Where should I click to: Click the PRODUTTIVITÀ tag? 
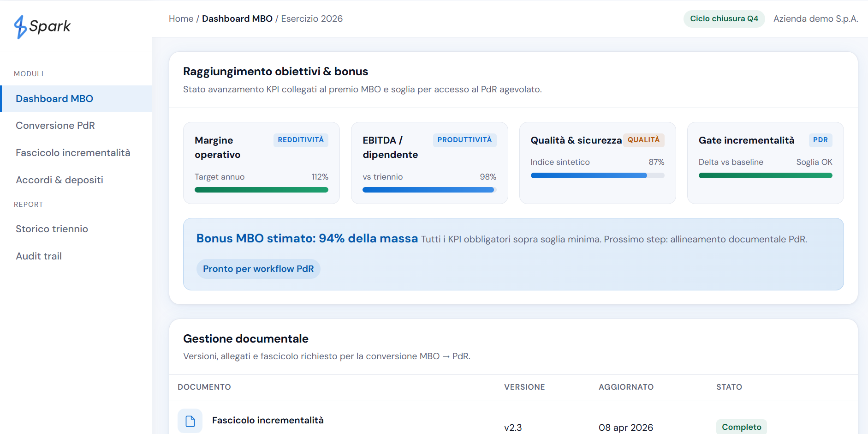pos(464,140)
